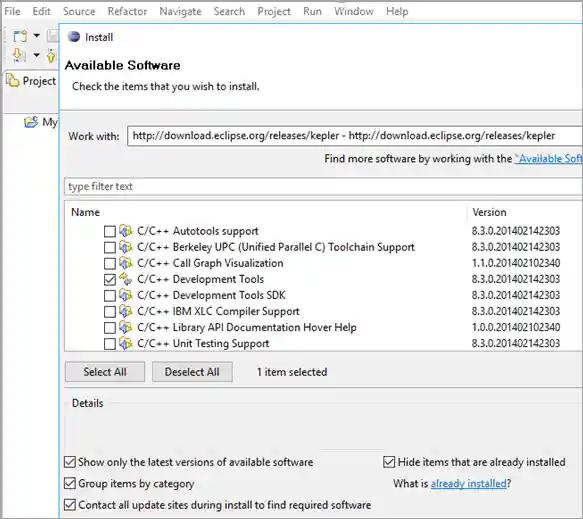Click the feature icon beside C/C++ Call Graph Visualization
This screenshot has width=583, height=519.
[126, 263]
